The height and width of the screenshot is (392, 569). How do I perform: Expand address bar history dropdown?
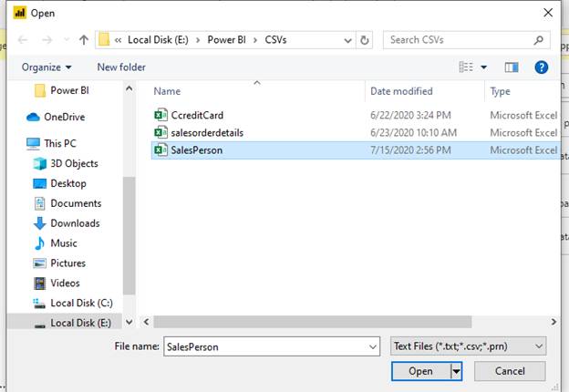click(x=347, y=40)
